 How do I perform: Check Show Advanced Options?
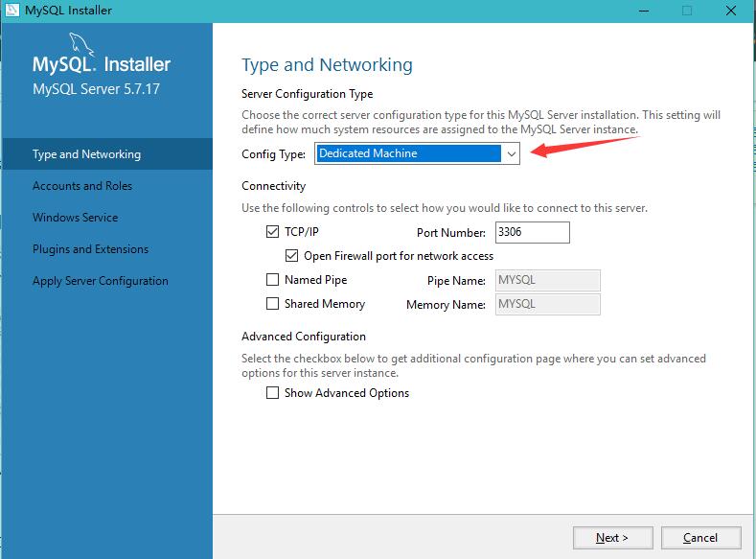point(273,393)
